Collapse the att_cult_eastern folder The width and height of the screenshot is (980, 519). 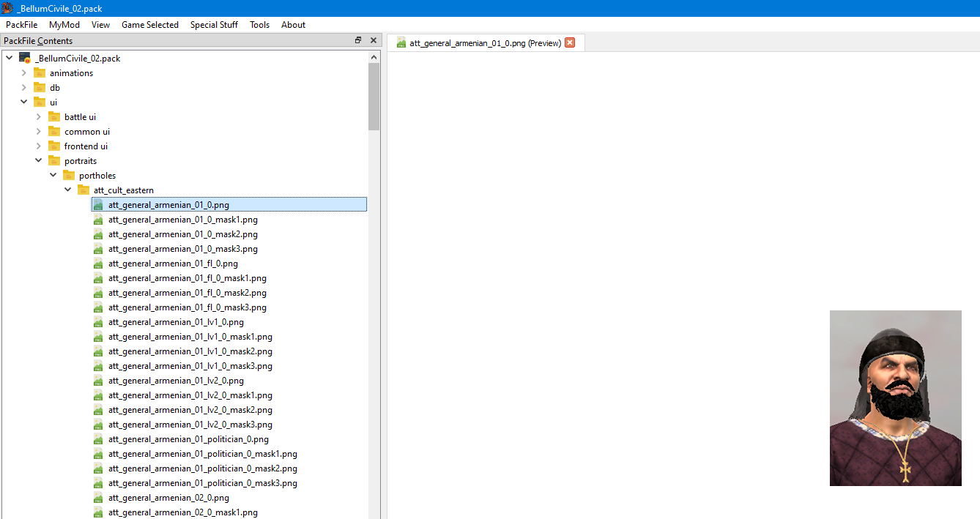point(68,190)
